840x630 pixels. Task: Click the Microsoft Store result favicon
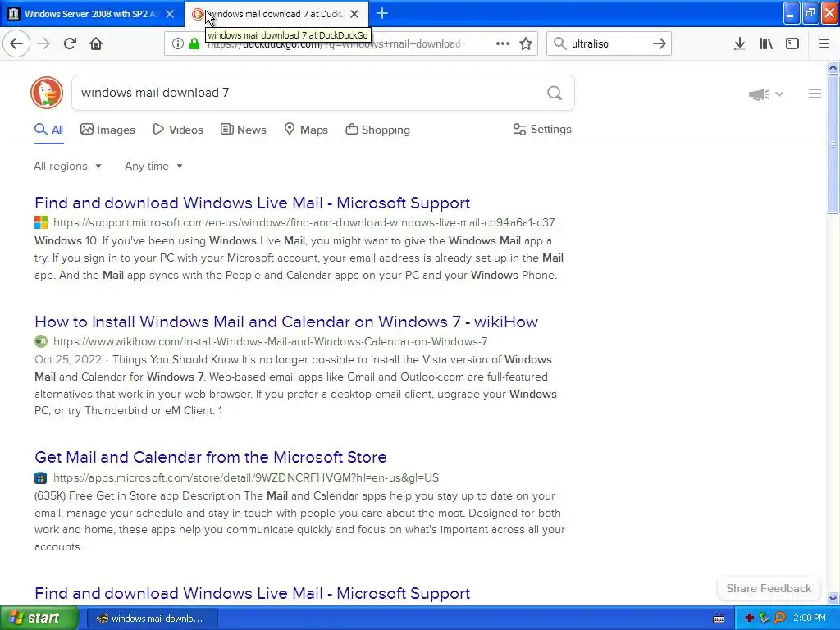point(41,477)
